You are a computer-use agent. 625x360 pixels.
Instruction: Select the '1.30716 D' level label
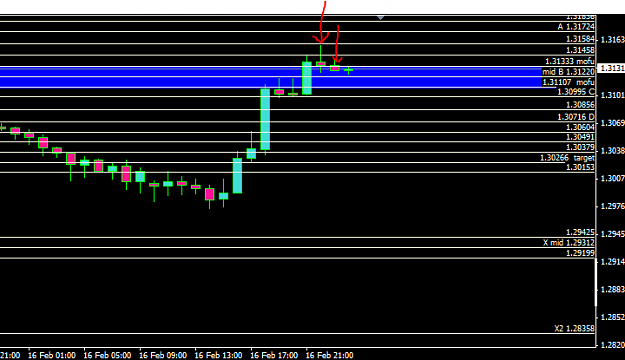coord(576,117)
